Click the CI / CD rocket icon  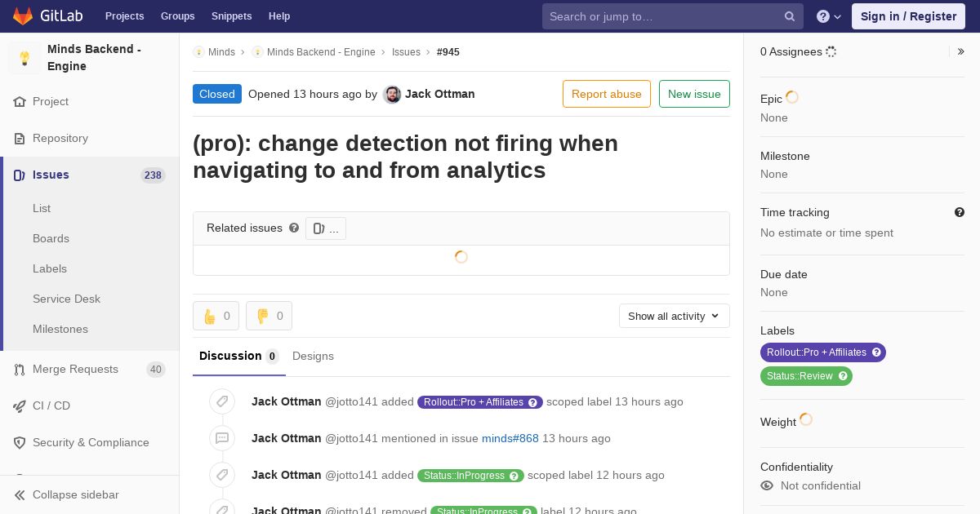20,406
